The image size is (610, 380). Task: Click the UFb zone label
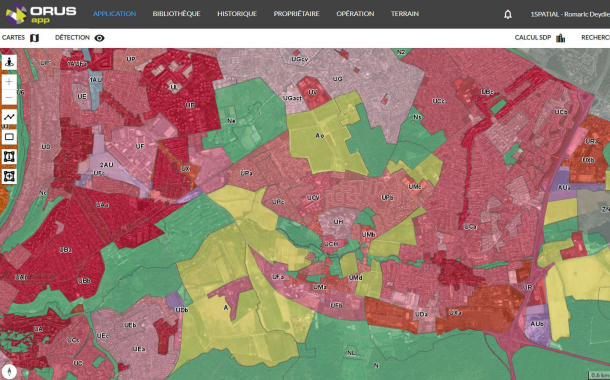[x=336, y=305]
